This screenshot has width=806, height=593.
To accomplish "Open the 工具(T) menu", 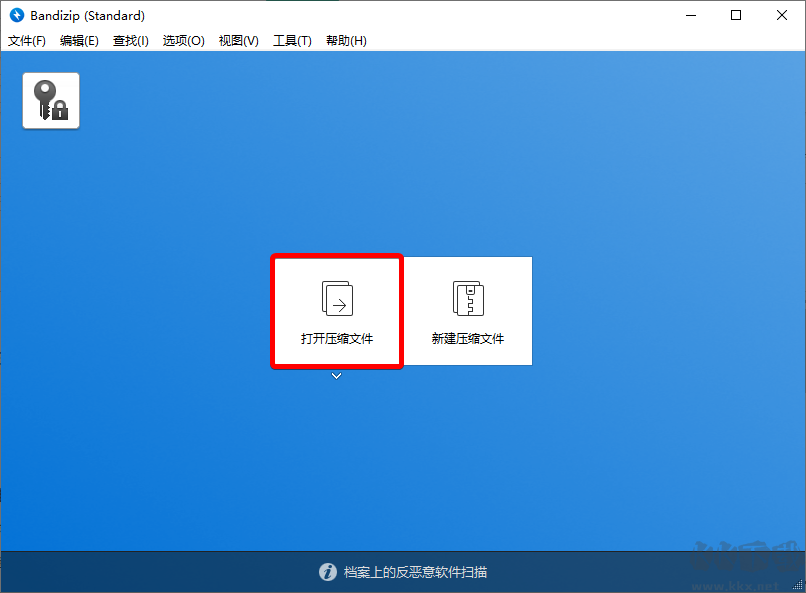I will click(292, 41).
